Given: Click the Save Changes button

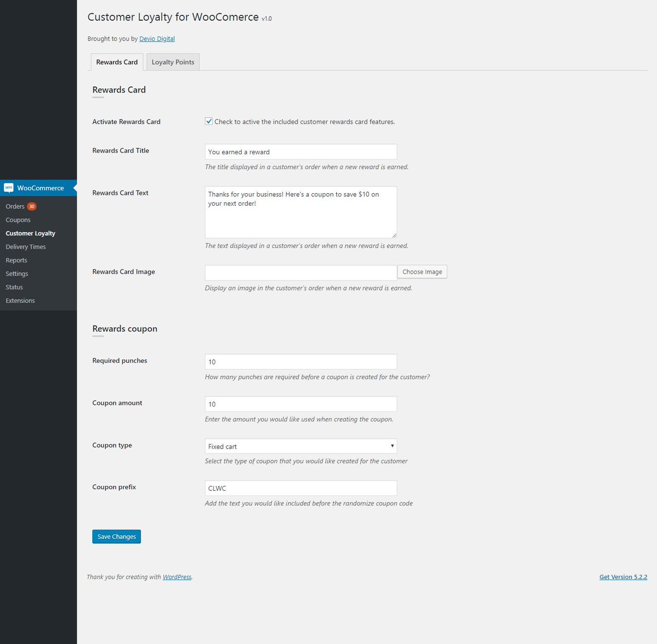Looking at the screenshot, I should (117, 537).
